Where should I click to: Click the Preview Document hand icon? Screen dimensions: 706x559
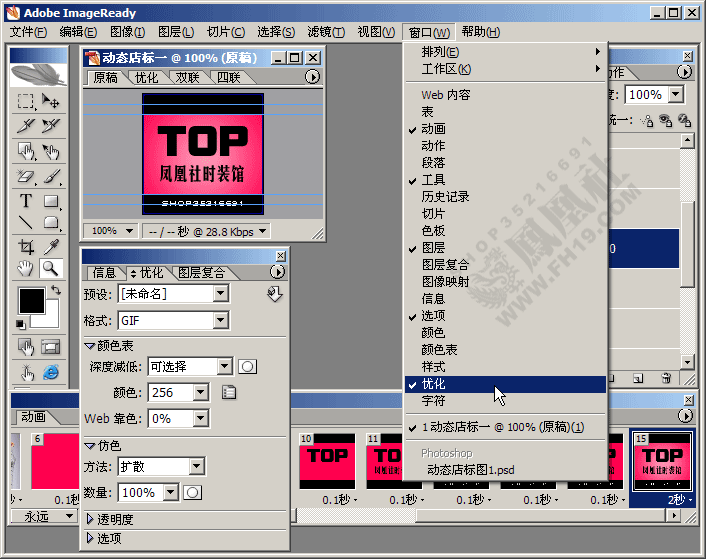pyautogui.click(x=27, y=373)
